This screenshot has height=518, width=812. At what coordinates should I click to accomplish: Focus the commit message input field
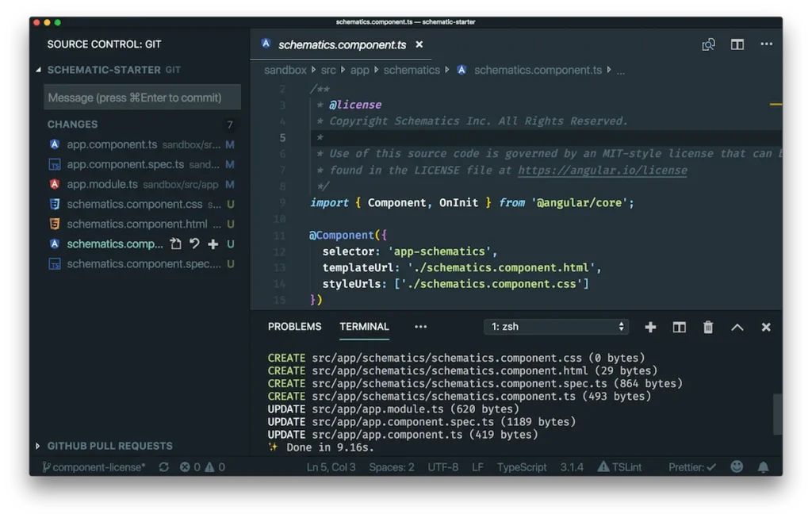(143, 98)
